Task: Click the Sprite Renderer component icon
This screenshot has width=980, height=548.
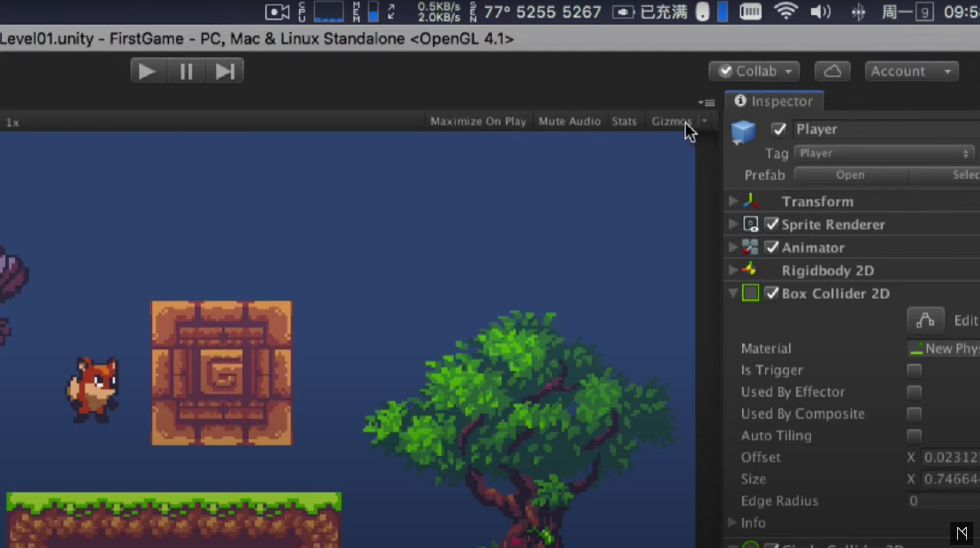Action: (x=750, y=224)
